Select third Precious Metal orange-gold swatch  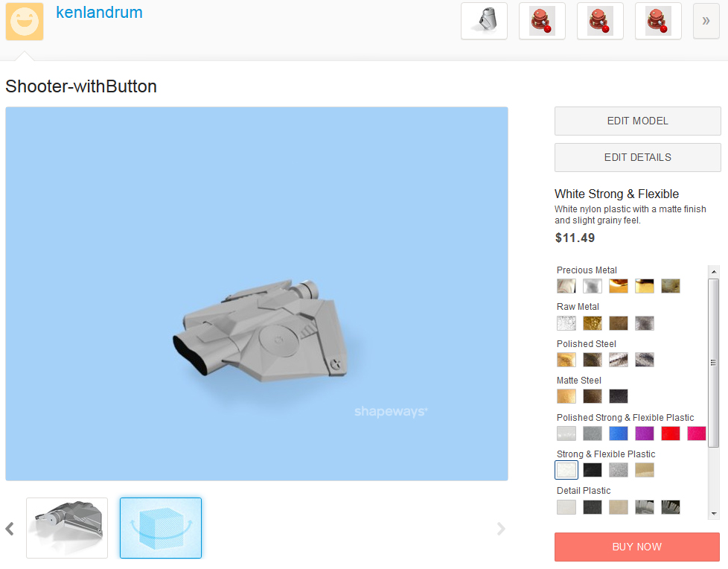pyautogui.click(x=619, y=286)
